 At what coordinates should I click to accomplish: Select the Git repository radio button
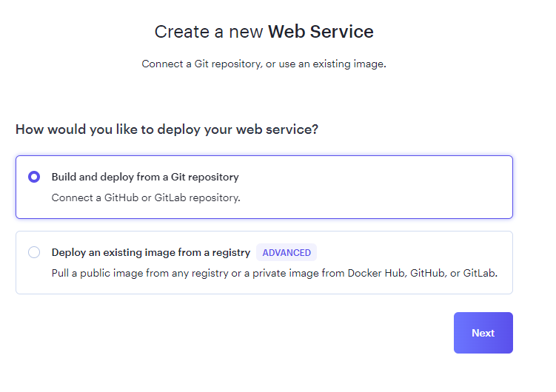point(34,177)
